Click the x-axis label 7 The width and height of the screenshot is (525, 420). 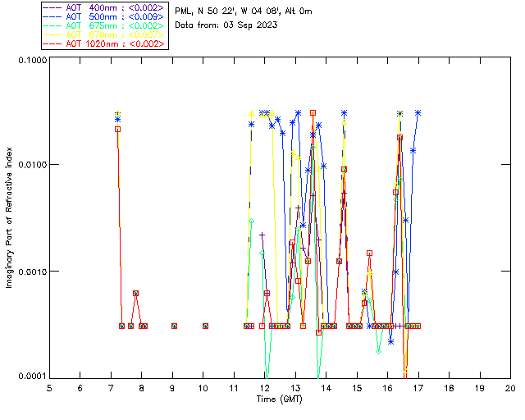pos(111,388)
